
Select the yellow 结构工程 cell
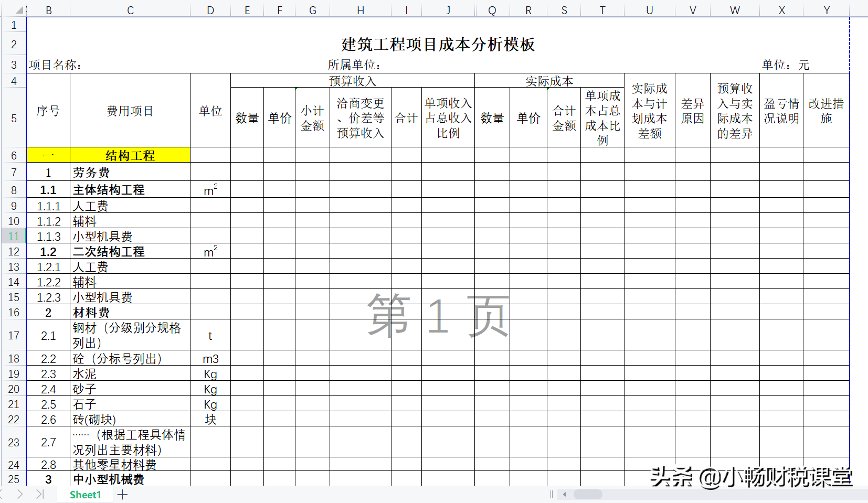(130, 155)
